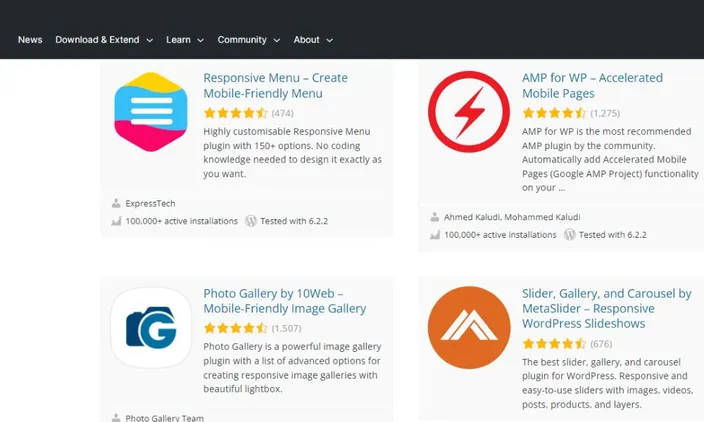704x422 pixels.
Task: Click the WordPress logo in Responsive Menu card
Action: (x=251, y=221)
